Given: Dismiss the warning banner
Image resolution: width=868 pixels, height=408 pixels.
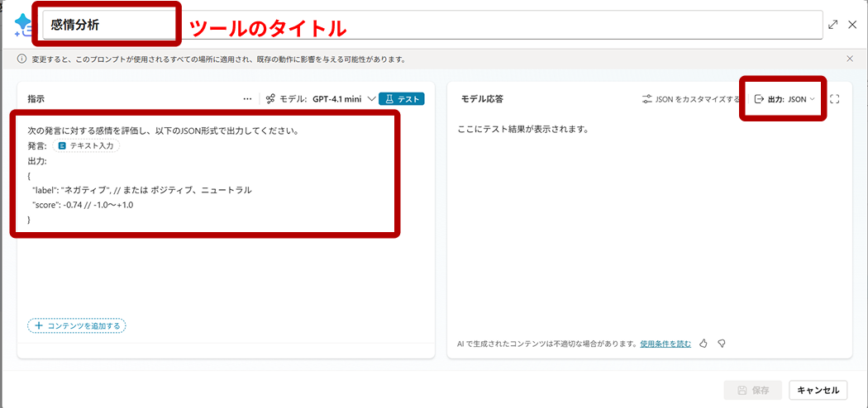Looking at the screenshot, I should tap(850, 59).
